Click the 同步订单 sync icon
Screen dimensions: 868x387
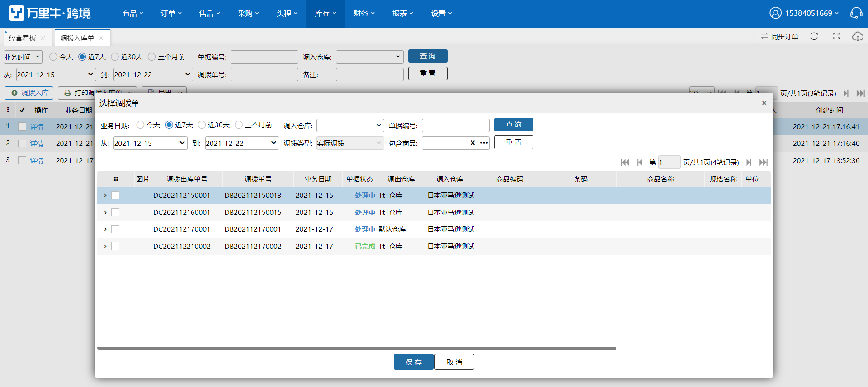coord(764,36)
